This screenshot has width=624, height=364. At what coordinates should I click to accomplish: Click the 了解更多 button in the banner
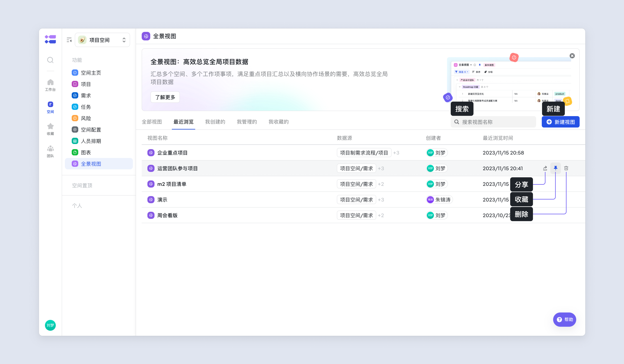(165, 97)
